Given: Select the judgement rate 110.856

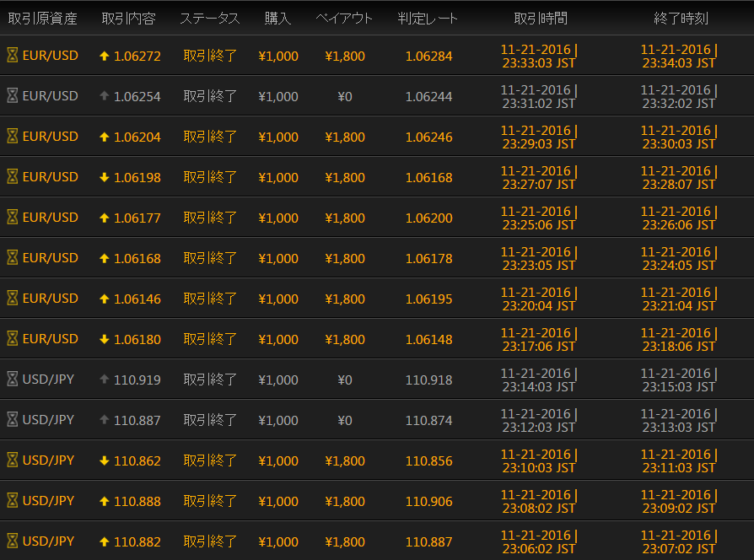Looking at the screenshot, I should click(x=429, y=461).
